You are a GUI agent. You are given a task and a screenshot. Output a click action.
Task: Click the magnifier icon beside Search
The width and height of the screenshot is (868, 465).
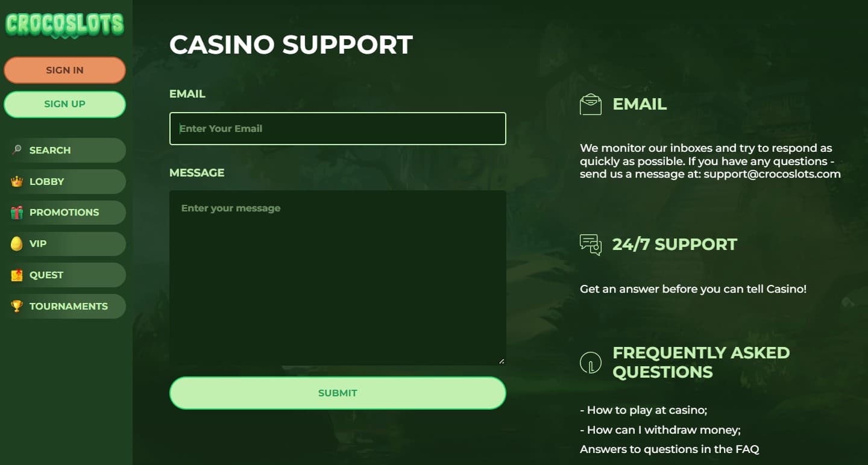point(17,150)
